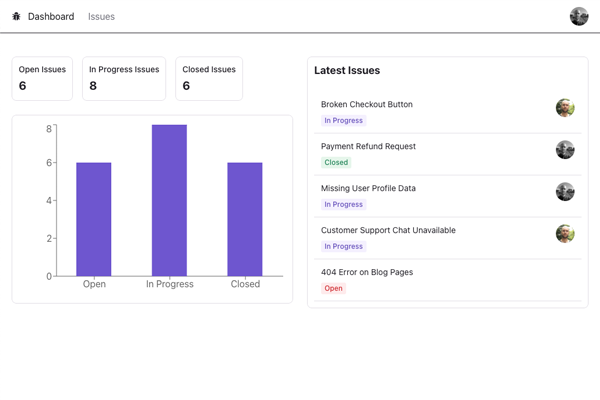600x400 pixels.
Task: Click the Open bar in chart
Action: [x=94, y=220]
